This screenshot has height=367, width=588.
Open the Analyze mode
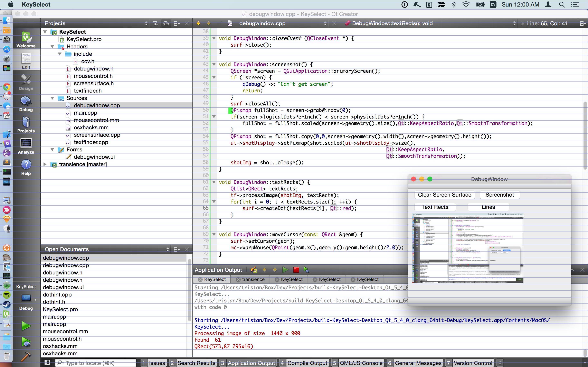tap(26, 146)
